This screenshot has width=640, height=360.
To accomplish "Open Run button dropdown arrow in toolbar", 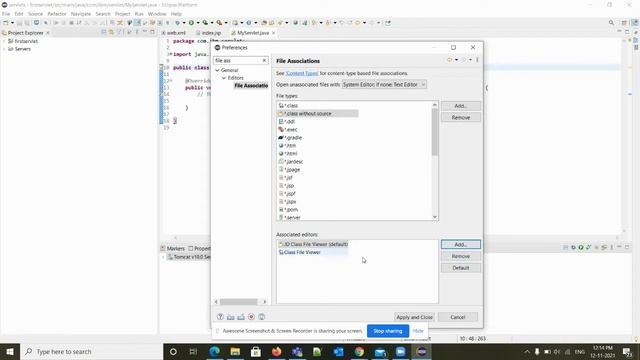I will pyautogui.click(x=198, y=23).
